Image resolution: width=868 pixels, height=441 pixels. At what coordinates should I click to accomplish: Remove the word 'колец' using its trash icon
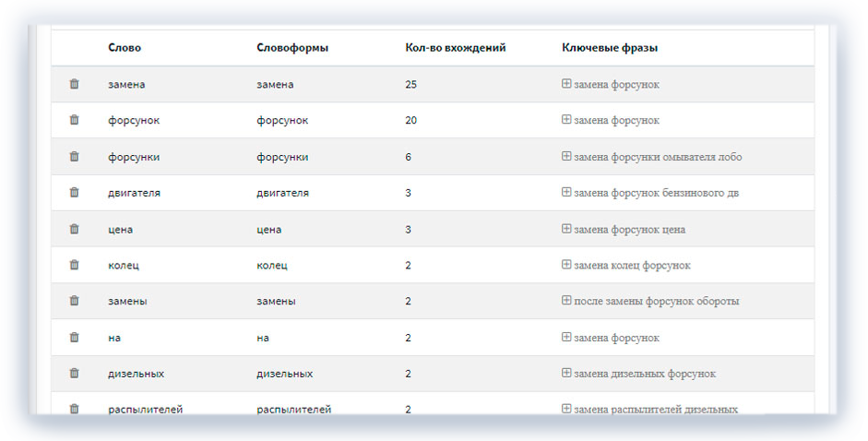click(75, 265)
